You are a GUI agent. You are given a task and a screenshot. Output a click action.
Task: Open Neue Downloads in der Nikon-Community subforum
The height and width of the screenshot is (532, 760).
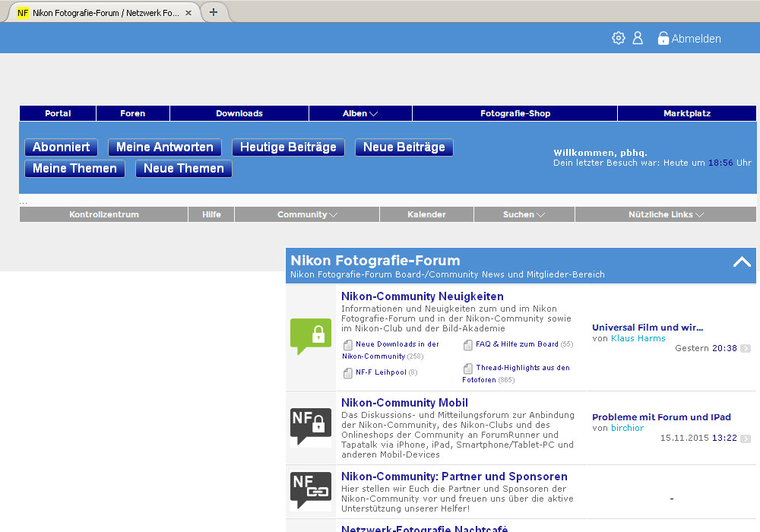click(x=391, y=350)
